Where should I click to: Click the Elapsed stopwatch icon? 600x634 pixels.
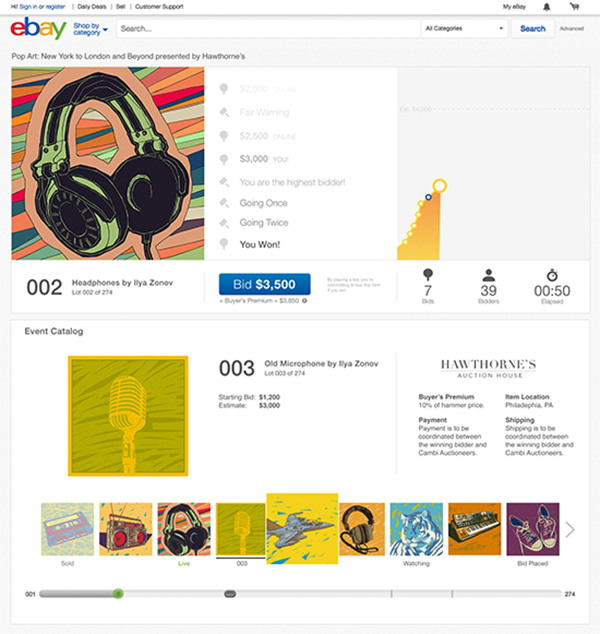(x=552, y=275)
